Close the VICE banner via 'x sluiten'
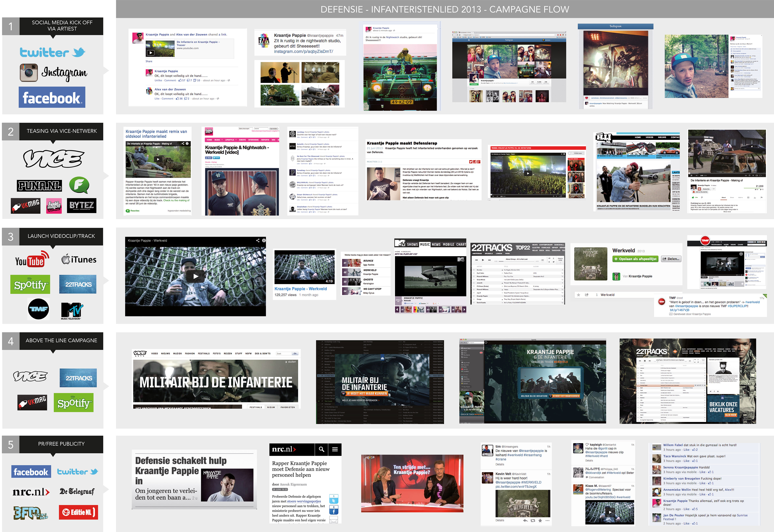Image resolution: width=774 pixels, height=532 pixels. point(290,362)
